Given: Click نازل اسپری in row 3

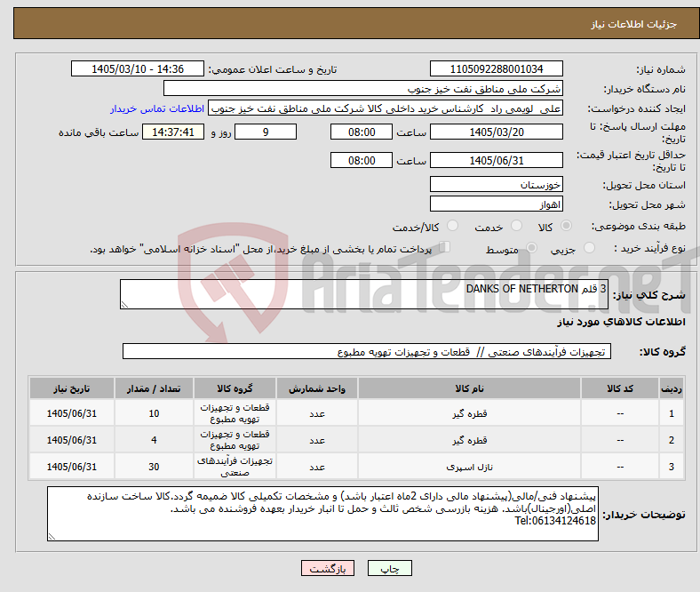Looking at the screenshot, I should pos(469,467).
